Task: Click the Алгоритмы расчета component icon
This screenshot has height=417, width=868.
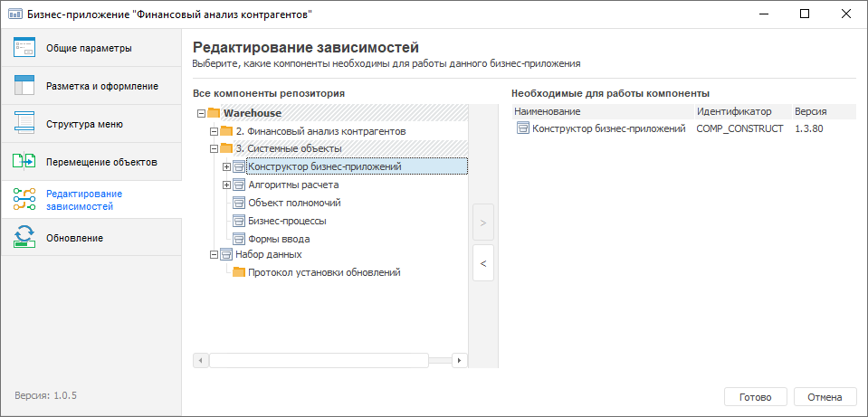Action: 239,185
